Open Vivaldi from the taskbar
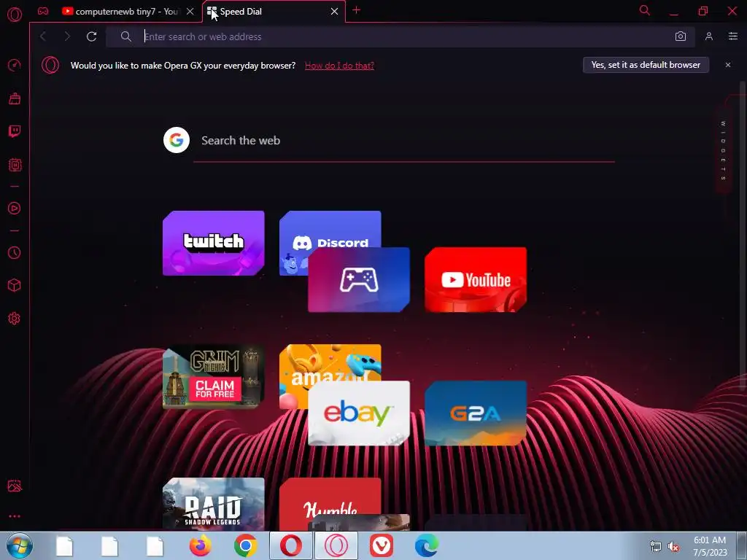Image resolution: width=747 pixels, height=560 pixels. pos(382,545)
